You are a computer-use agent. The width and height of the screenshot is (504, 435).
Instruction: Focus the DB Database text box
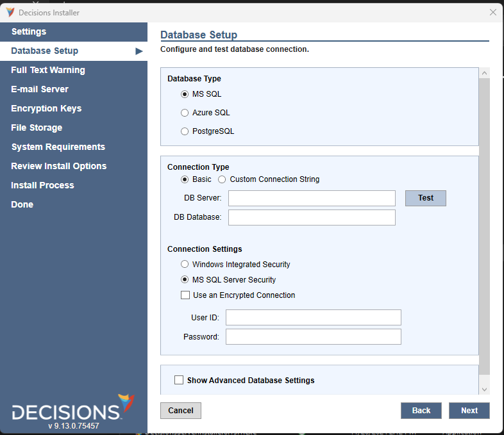coord(312,218)
